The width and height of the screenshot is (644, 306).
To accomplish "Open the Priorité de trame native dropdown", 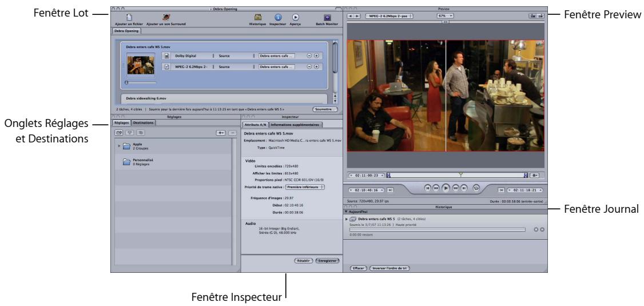I will pyautogui.click(x=305, y=187).
